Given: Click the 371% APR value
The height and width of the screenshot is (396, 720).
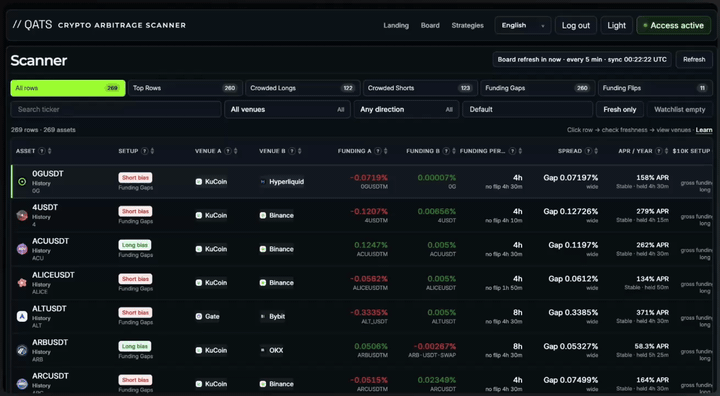Looking at the screenshot, I should pos(652,312).
